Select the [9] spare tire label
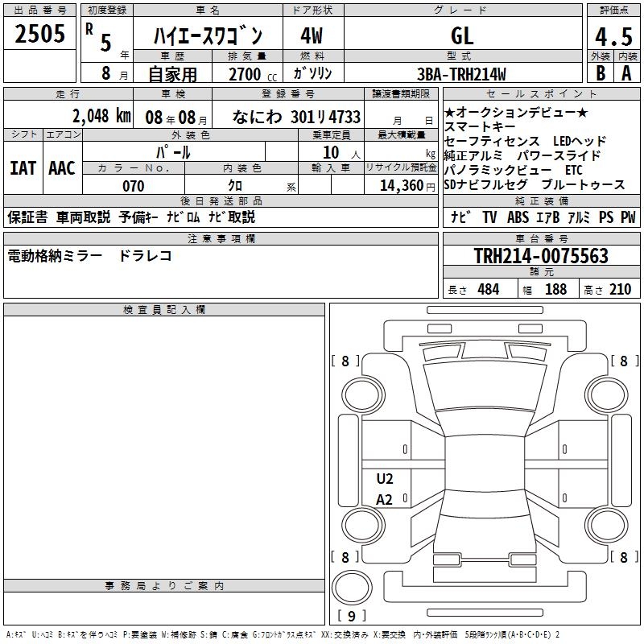The image size is (644, 644). tap(352, 616)
